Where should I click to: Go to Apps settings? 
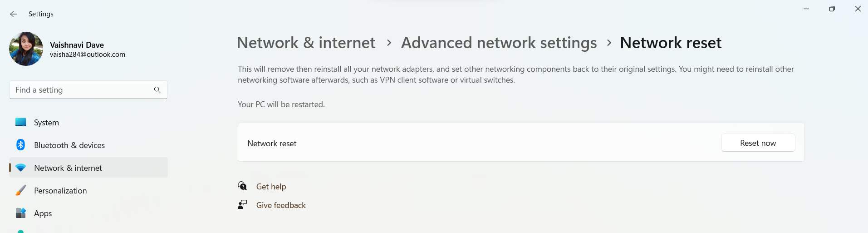[x=43, y=213]
